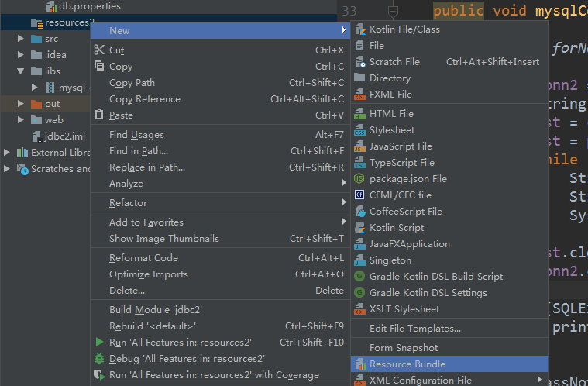Click the Resource Bundle icon
The image size is (588, 386).
(x=359, y=364)
